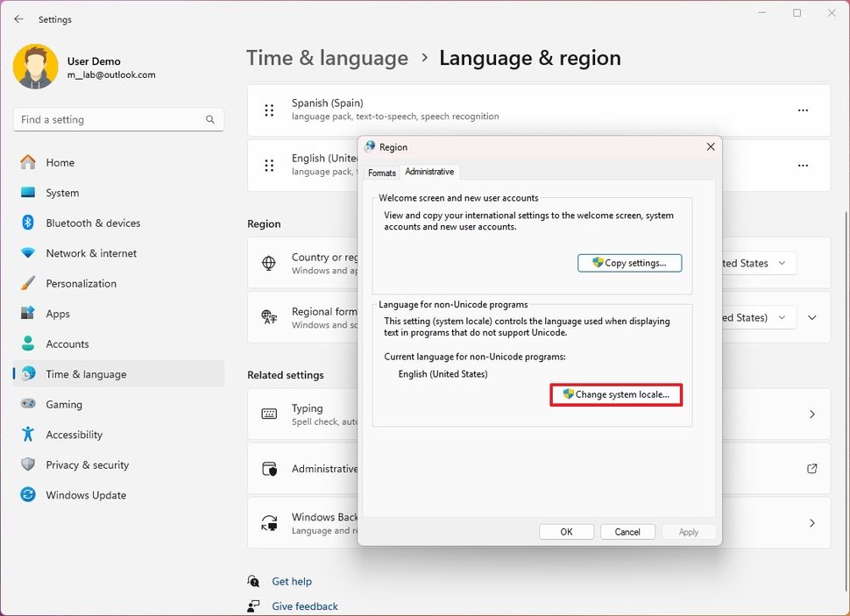The width and height of the screenshot is (850, 616).
Task: Open Gaming settings
Action: coord(60,404)
